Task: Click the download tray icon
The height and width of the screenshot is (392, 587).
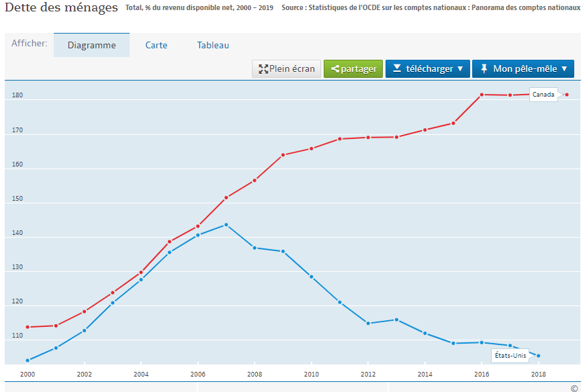Action: tap(397, 68)
